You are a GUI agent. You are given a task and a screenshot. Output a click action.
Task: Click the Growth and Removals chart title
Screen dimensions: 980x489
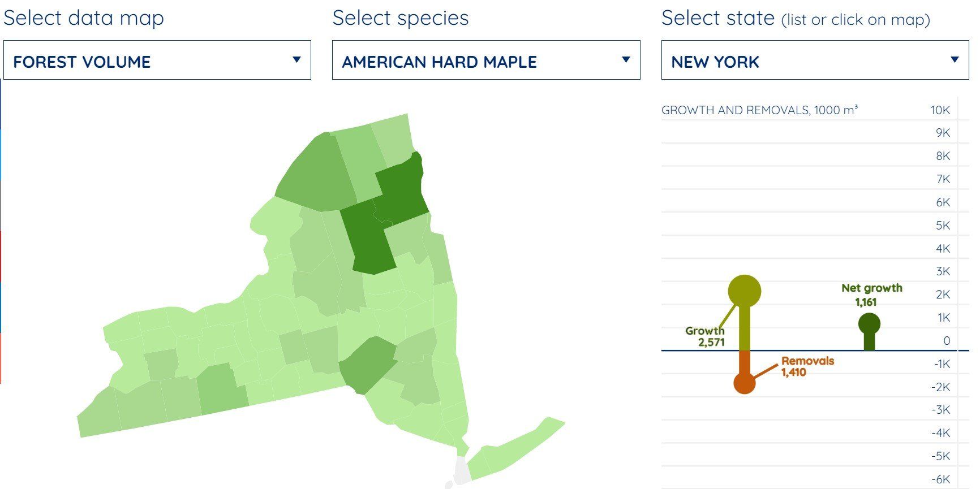tap(759, 110)
